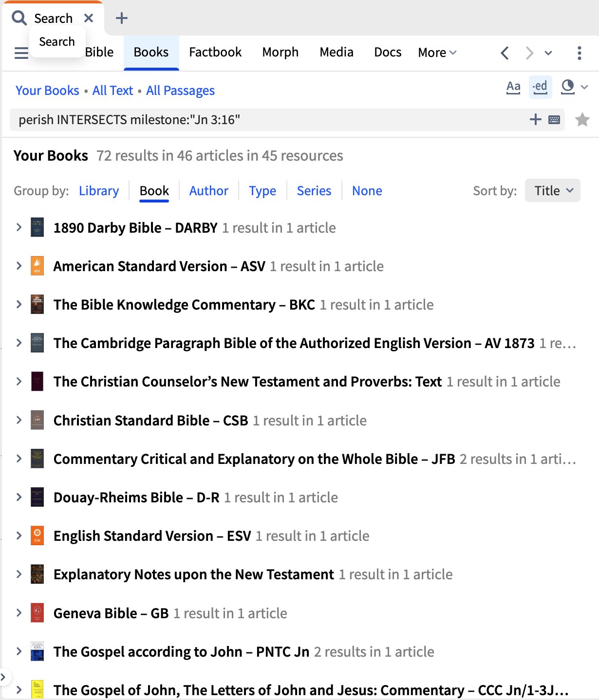Image resolution: width=599 pixels, height=700 pixels.
Task: Expand the 1890 Darby Bible results
Action: click(x=19, y=227)
